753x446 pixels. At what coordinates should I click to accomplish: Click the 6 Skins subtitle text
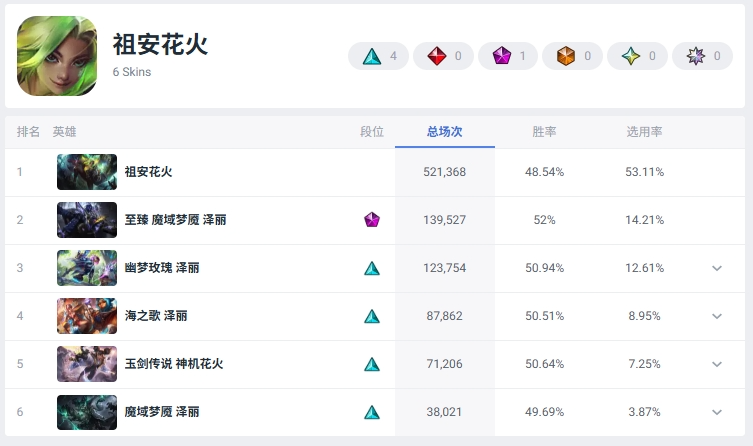click(x=132, y=72)
